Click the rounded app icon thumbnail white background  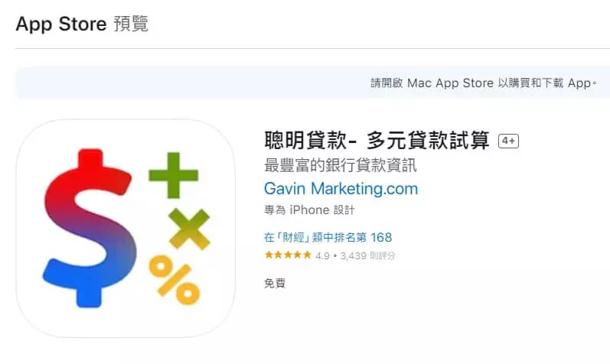point(126,228)
